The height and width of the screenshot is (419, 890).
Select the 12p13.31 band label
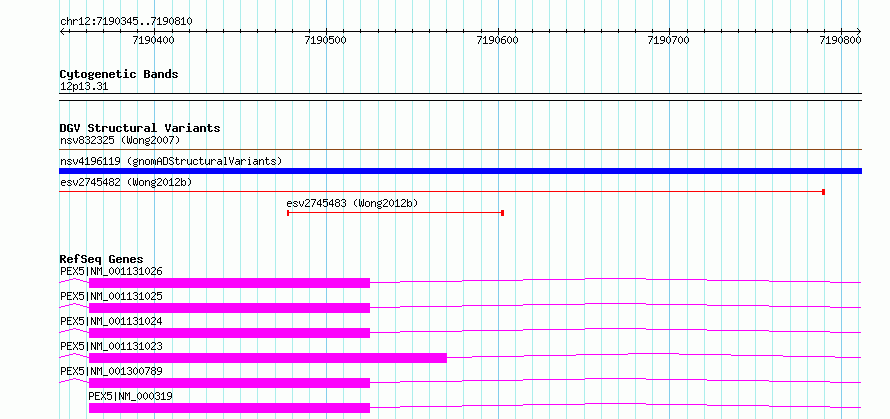84,87
